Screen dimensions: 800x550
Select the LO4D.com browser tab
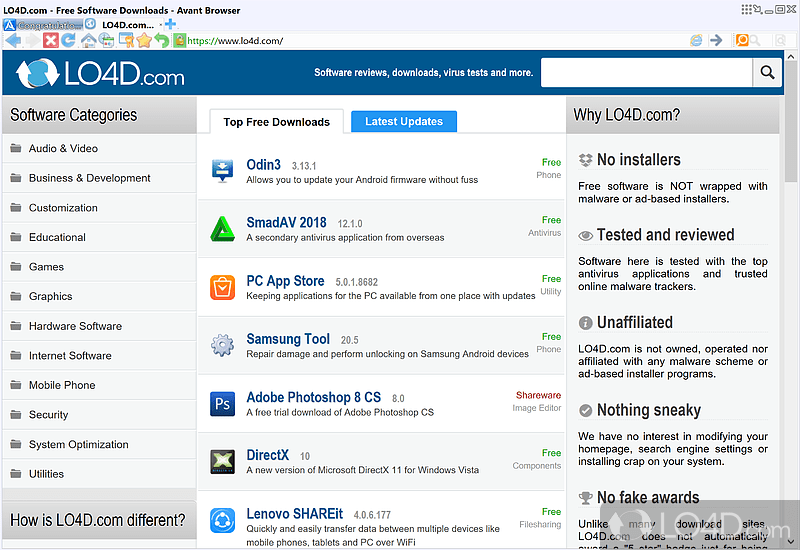[122, 24]
